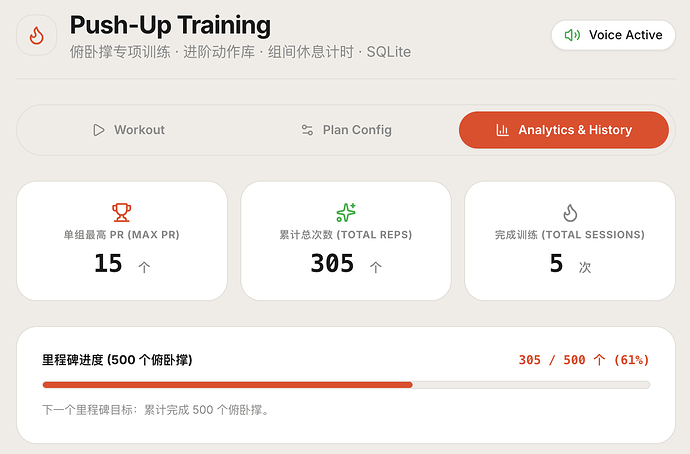Click the Total Reps value 305
Screen dimensions: 690x454
(x=332, y=264)
